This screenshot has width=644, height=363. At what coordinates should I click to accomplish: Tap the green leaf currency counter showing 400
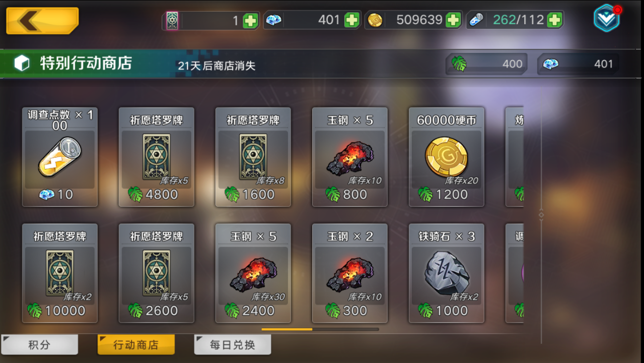click(x=486, y=64)
